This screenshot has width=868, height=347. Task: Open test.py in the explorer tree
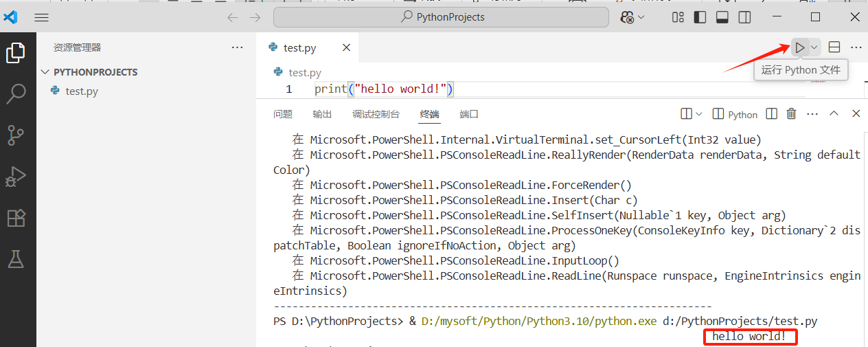(81, 91)
